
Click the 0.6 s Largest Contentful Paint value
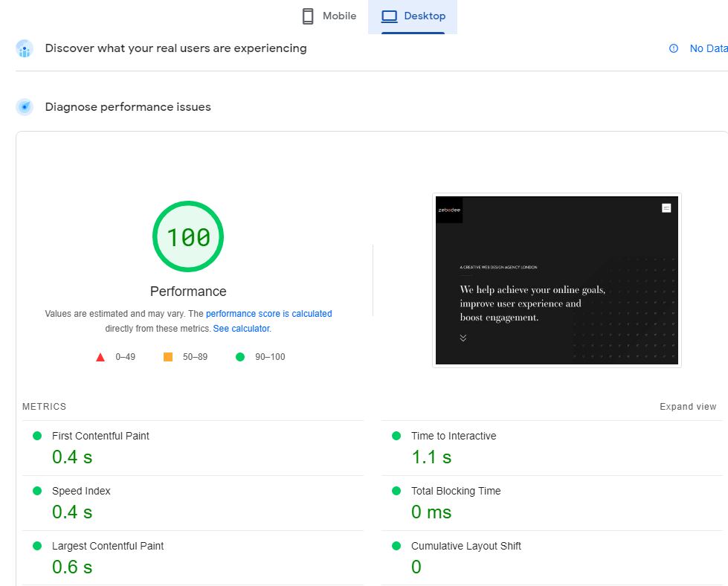(72, 567)
